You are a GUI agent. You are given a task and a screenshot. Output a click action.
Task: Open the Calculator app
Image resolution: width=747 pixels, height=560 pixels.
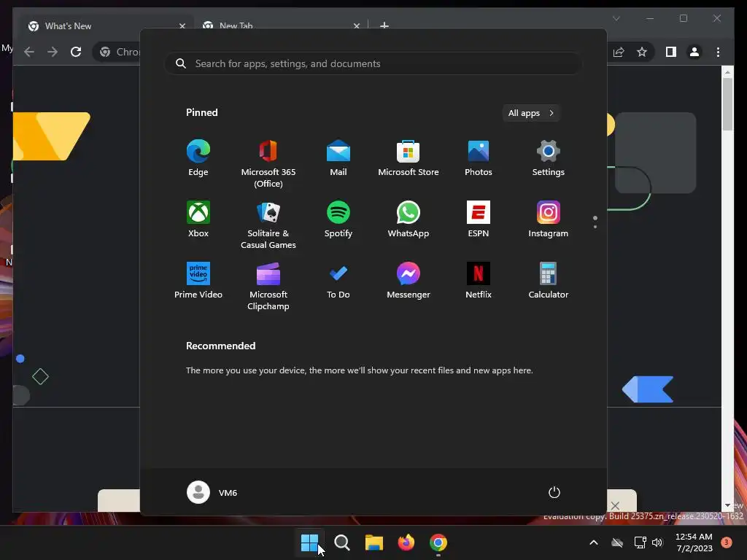549,281
